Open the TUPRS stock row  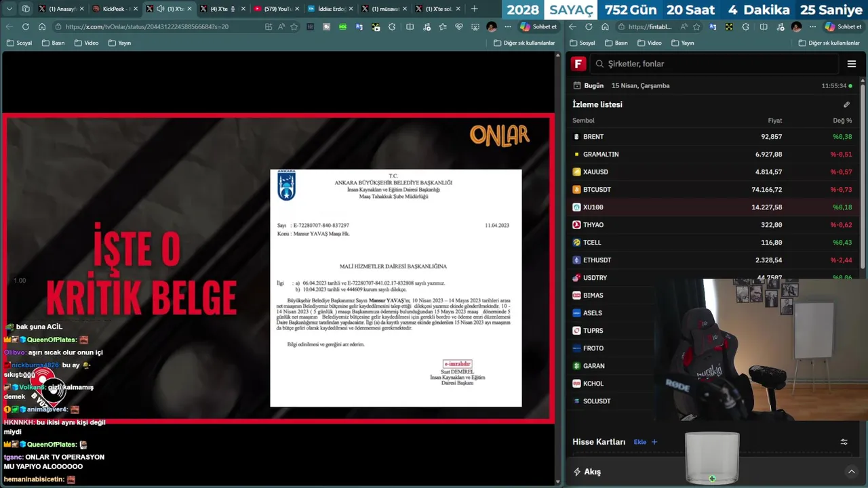point(610,331)
